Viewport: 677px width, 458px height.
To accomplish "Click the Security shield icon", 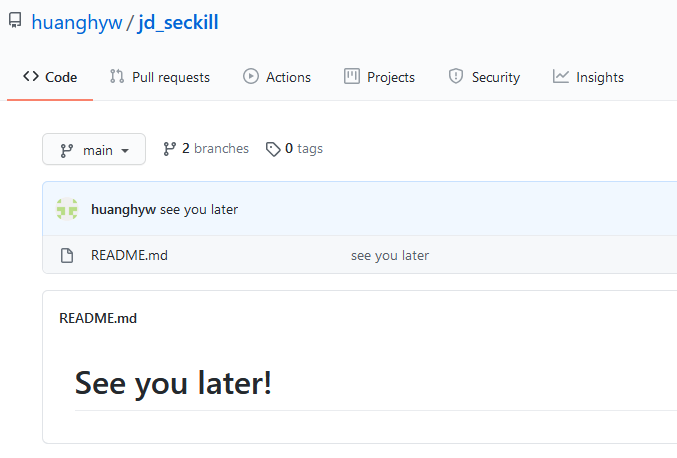I will pos(456,77).
